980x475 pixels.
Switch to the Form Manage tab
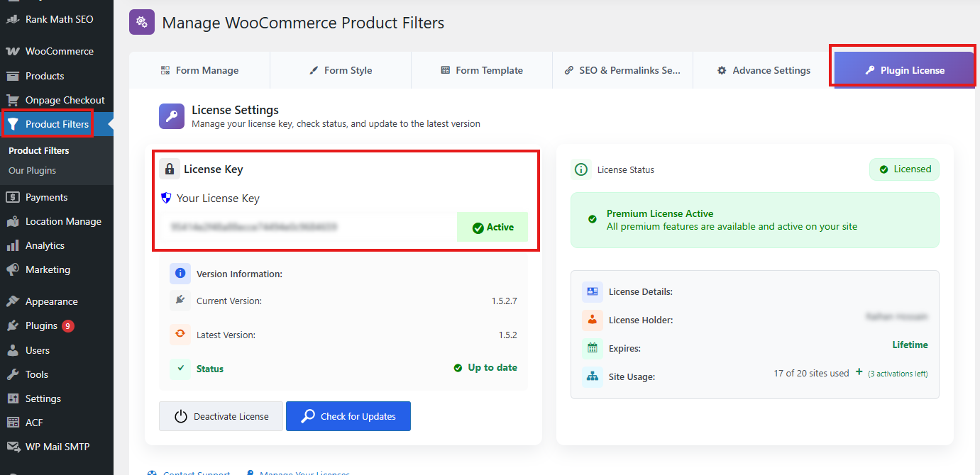[x=199, y=70]
